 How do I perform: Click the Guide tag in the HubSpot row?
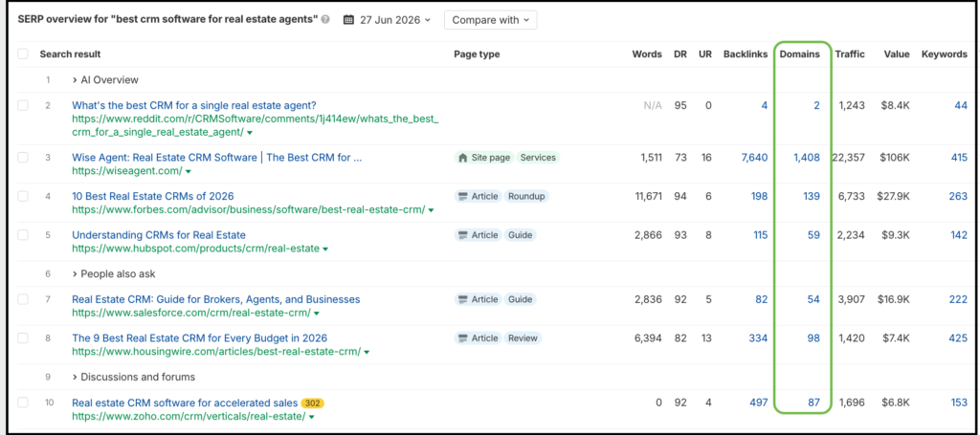tap(520, 235)
